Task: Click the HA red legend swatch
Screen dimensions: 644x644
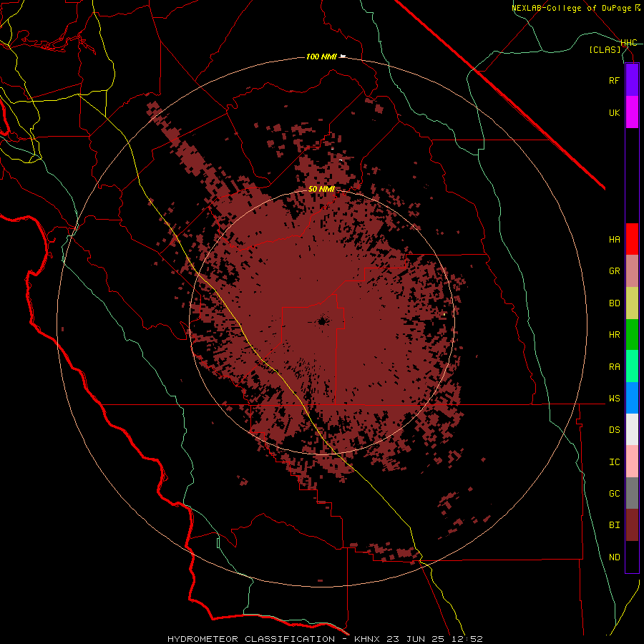Action: coord(632,239)
